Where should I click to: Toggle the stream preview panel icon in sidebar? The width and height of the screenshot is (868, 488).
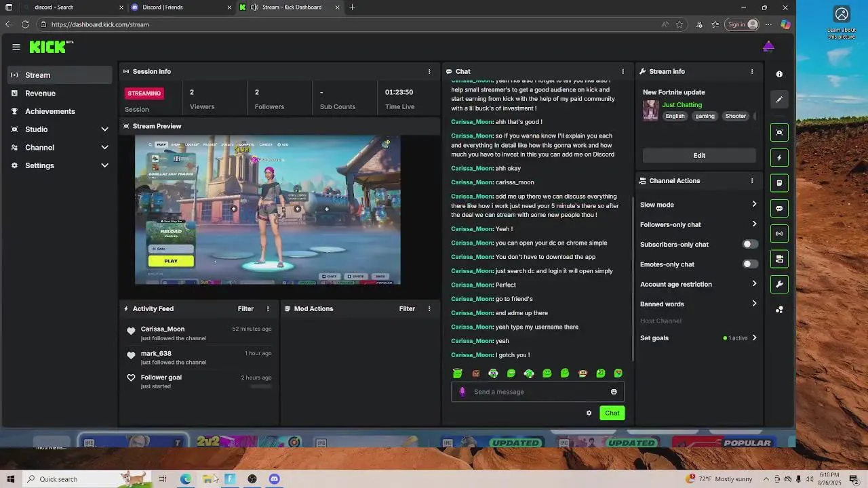tap(779, 132)
